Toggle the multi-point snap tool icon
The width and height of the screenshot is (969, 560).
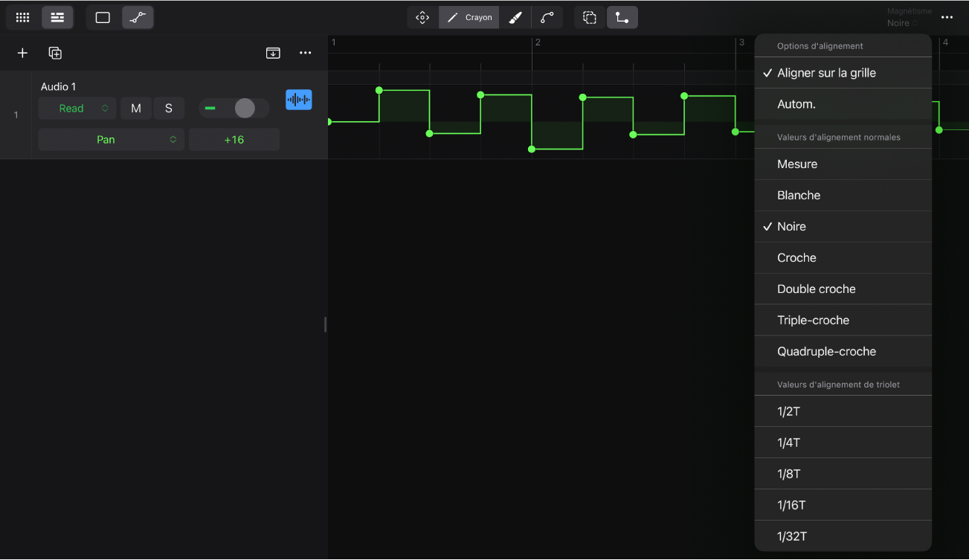pos(622,17)
